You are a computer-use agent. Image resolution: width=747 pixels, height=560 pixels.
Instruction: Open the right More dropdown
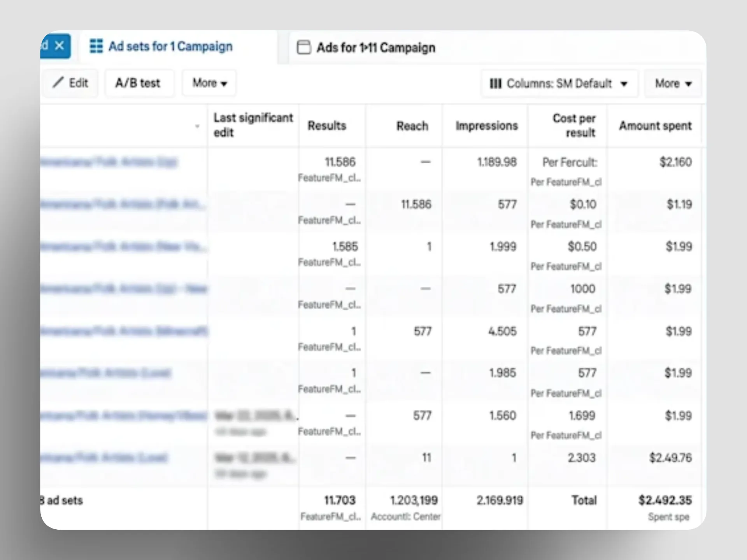tap(673, 83)
